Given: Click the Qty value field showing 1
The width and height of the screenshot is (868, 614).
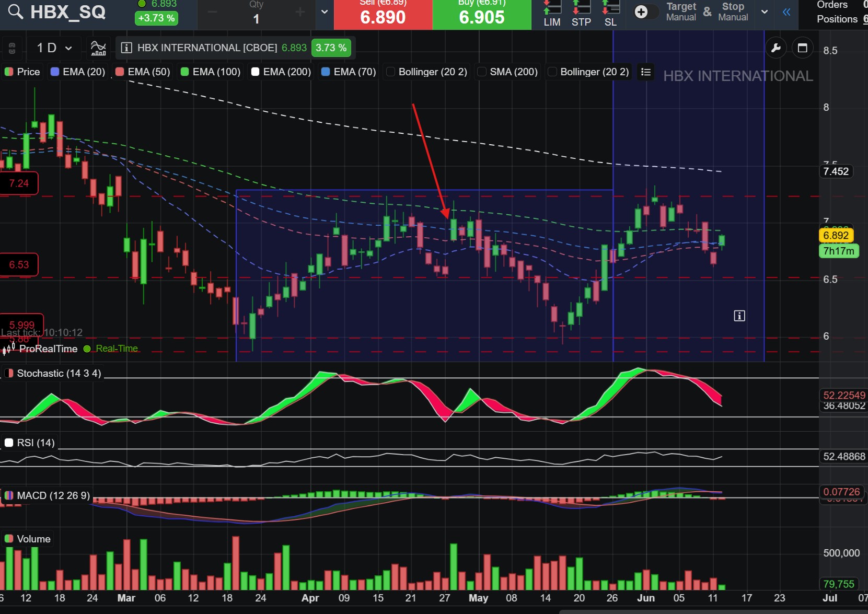Looking at the screenshot, I should [256, 19].
